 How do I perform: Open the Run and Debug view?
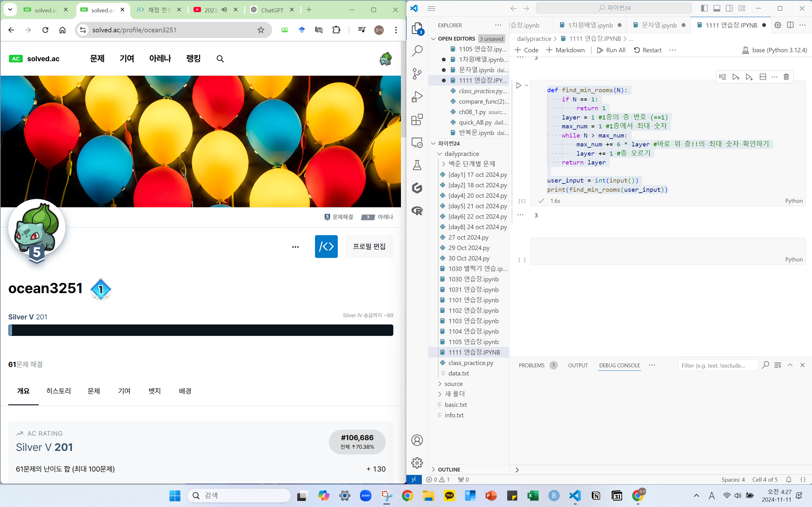[417, 97]
